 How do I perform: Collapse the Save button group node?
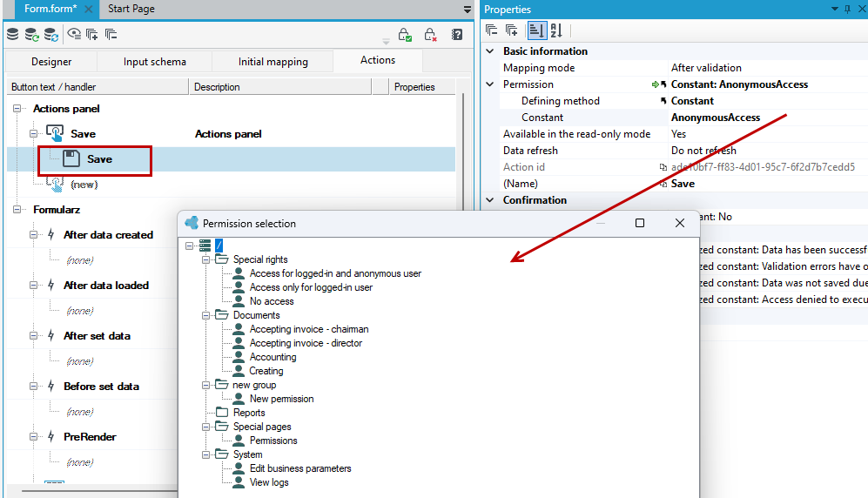[x=34, y=134]
